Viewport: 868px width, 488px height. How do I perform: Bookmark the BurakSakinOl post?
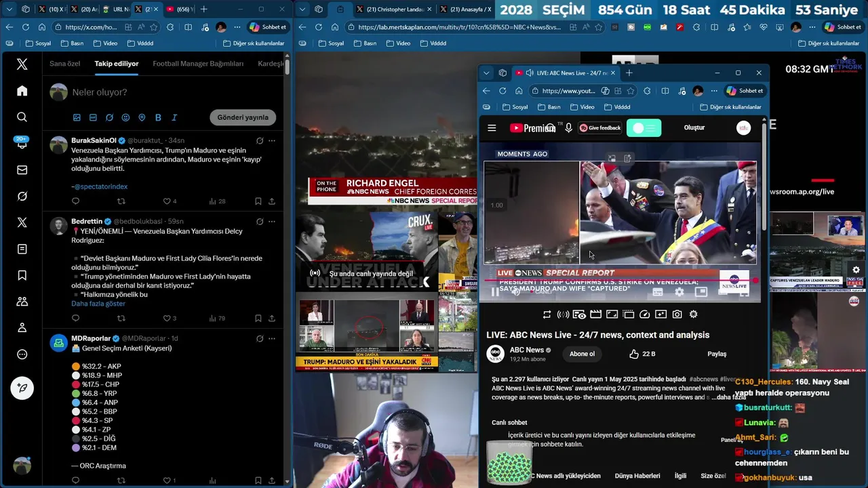(258, 201)
